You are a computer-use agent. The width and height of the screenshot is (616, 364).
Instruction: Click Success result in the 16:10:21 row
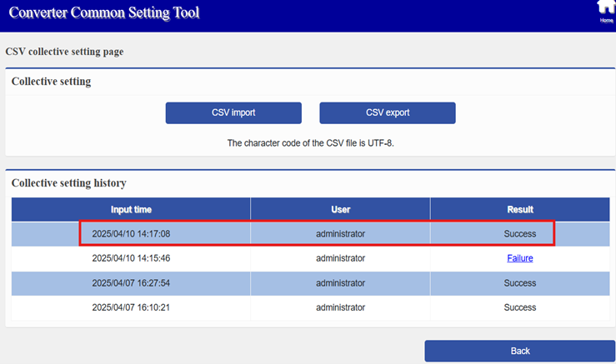519,307
